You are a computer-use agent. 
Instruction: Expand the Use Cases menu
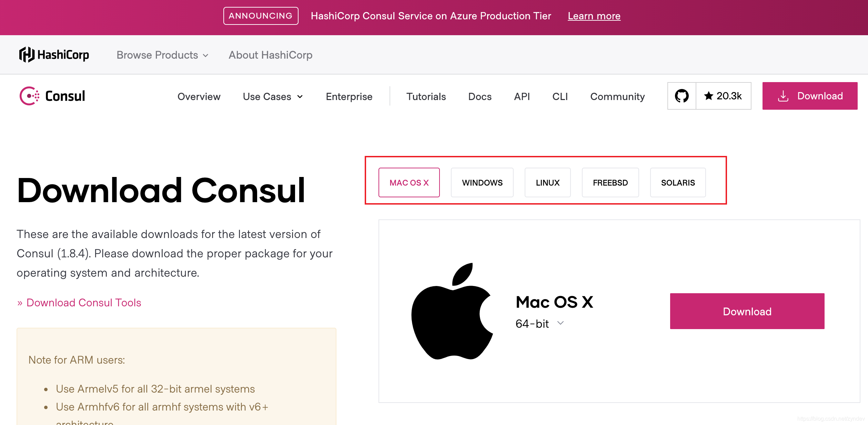(x=273, y=96)
